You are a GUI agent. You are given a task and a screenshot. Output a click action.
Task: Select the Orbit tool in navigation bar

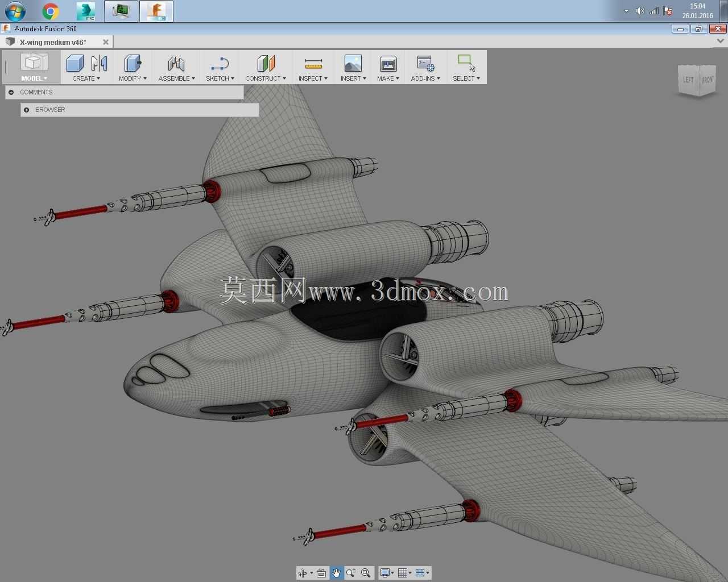pyautogui.click(x=303, y=573)
